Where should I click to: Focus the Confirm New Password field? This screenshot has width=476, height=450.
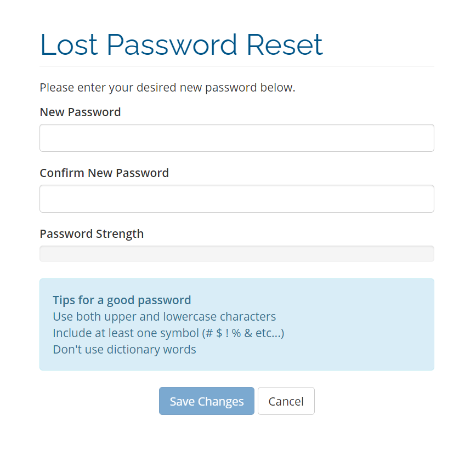(236, 199)
